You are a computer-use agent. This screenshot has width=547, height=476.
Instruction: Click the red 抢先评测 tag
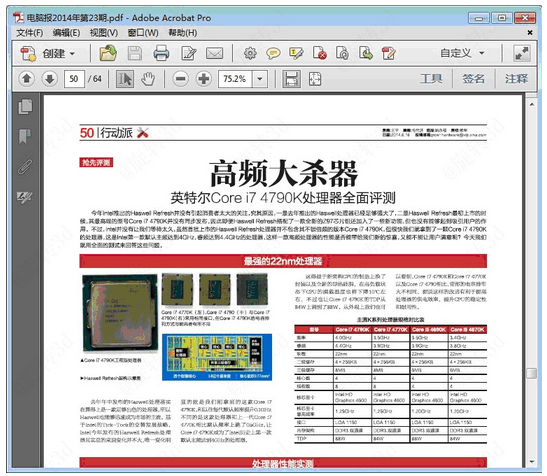[96, 162]
